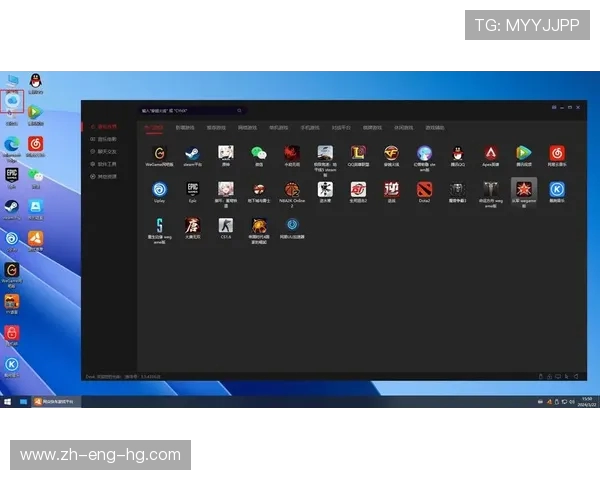Open the Dota2 icon in the second row
Screen dimensions: 600x480
pyautogui.click(x=425, y=189)
